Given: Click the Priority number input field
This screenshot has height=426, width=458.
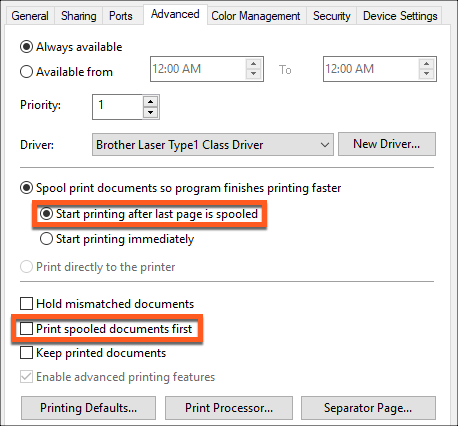Looking at the screenshot, I should coord(118,107).
